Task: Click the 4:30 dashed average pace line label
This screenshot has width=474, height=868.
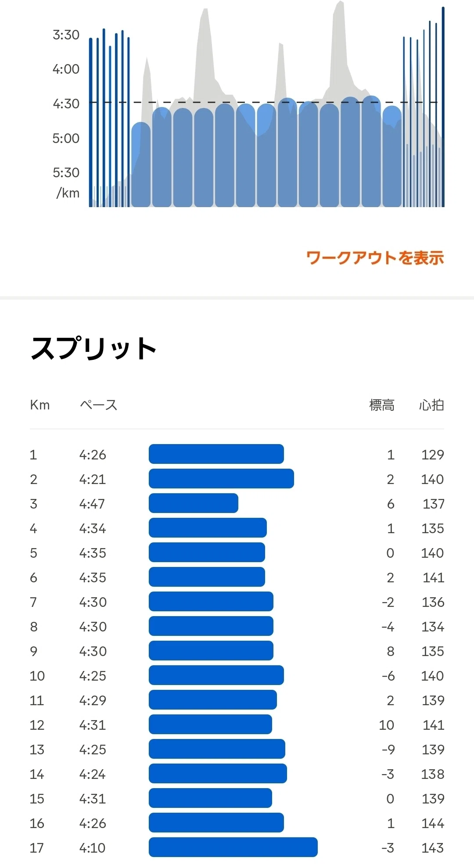Action: point(66,104)
